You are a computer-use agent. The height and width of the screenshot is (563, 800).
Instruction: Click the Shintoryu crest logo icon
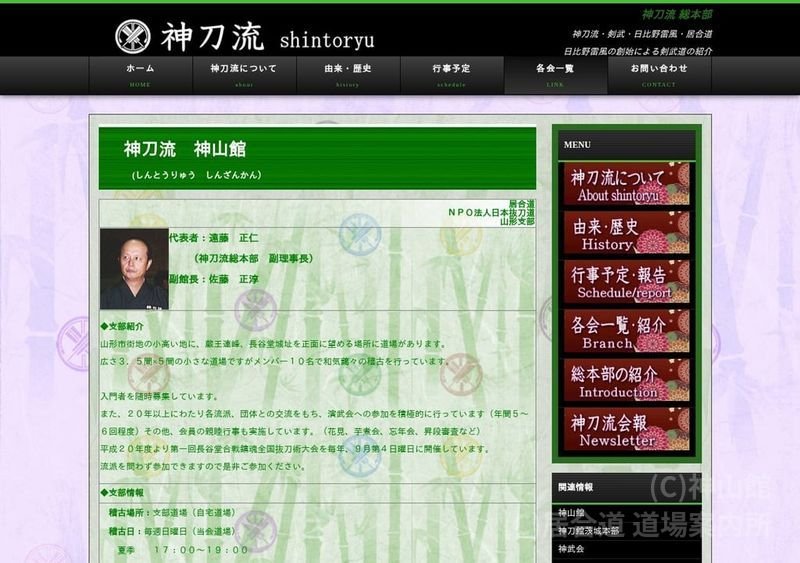click(x=133, y=36)
